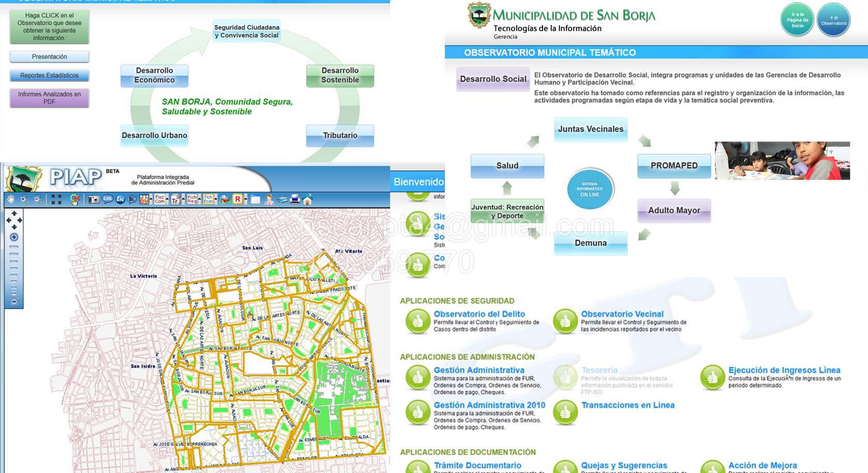The width and height of the screenshot is (868, 473).
Task: Open Gestión Administrativa 2010 link
Action: click(489, 405)
